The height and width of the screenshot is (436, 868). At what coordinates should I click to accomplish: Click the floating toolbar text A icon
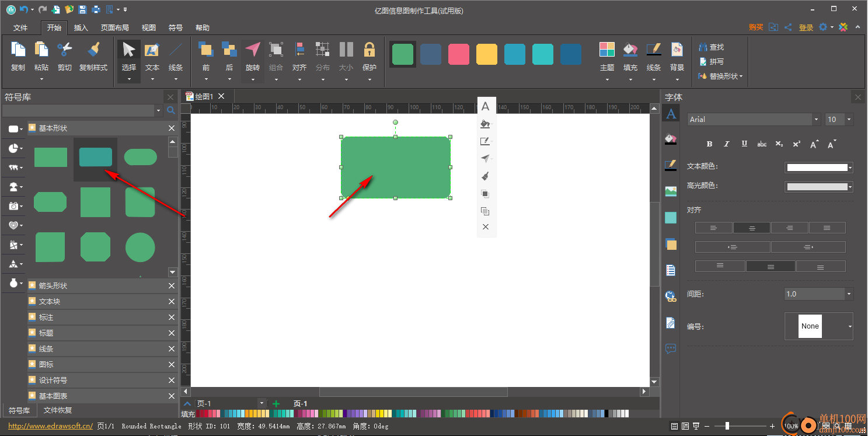(x=485, y=106)
